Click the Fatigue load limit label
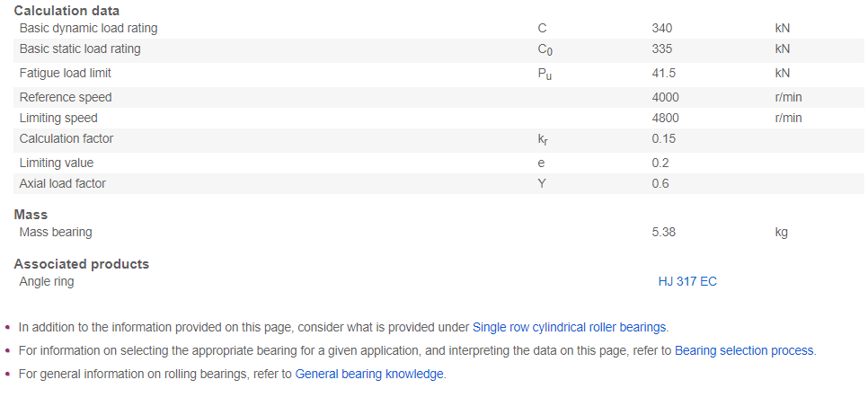868x415 pixels. 66,73
